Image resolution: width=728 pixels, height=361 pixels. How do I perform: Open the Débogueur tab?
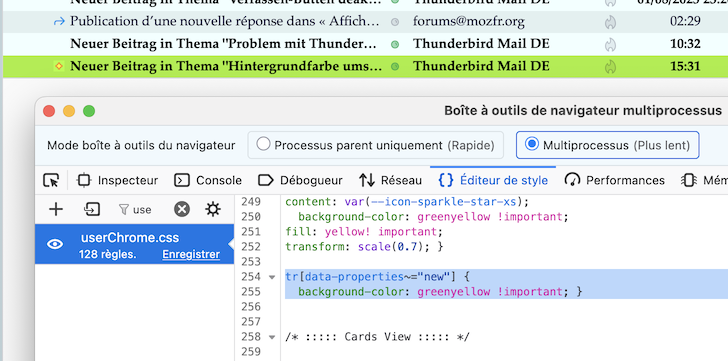(x=300, y=180)
